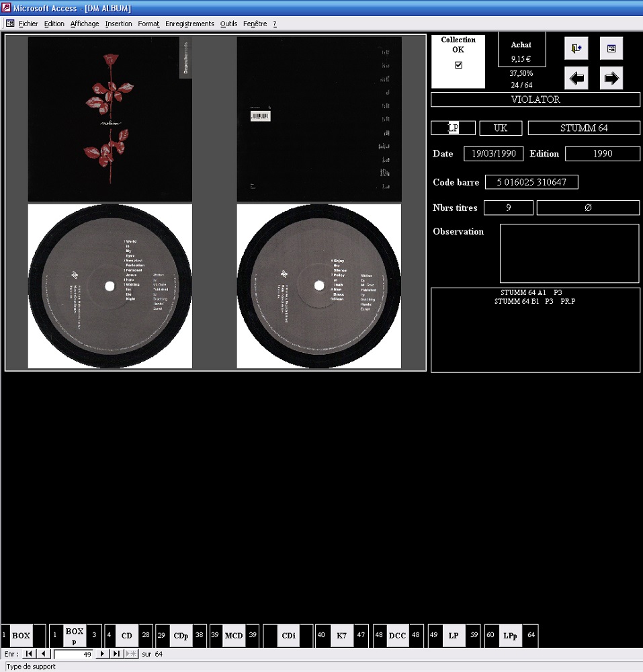Click the field showing Ø
The width and height of the screenshot is (643, 672).
(588, 208)
